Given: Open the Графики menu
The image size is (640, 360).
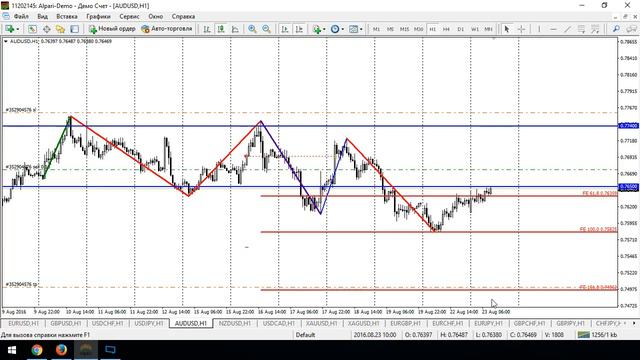Looking at the screenshot, I should click(98, 17).
